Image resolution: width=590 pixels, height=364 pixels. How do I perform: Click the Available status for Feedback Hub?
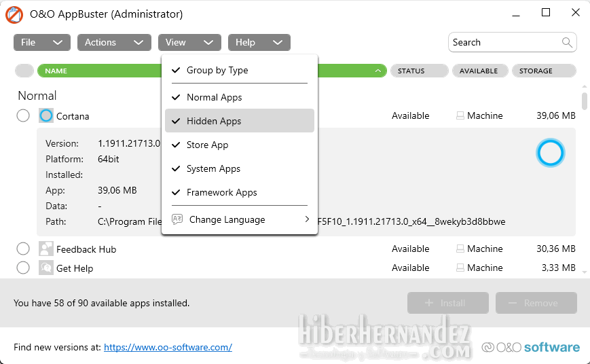coord(410,249)
